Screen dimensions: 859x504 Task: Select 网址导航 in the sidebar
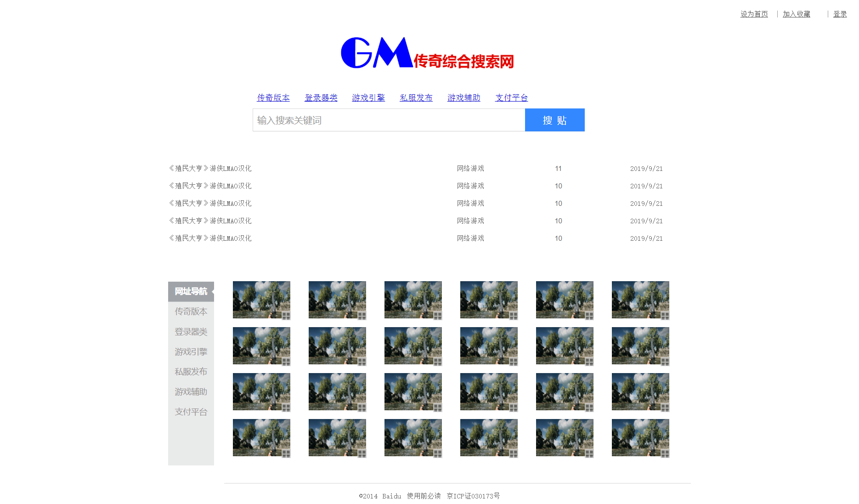click(190, 291)
